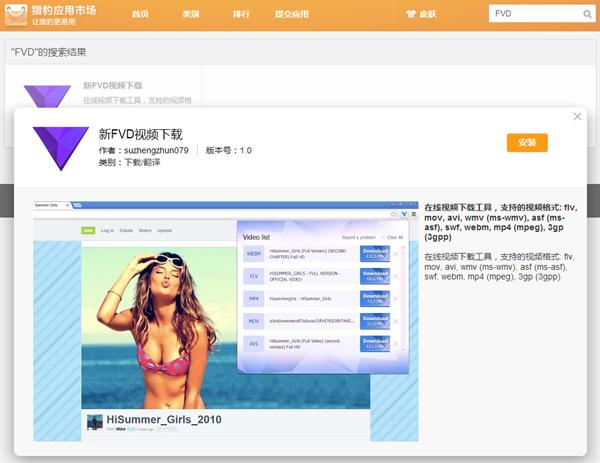This screenshot has width=600, height=463.
Task: Click the FVD icon in background search result
Action: [47, 96]
